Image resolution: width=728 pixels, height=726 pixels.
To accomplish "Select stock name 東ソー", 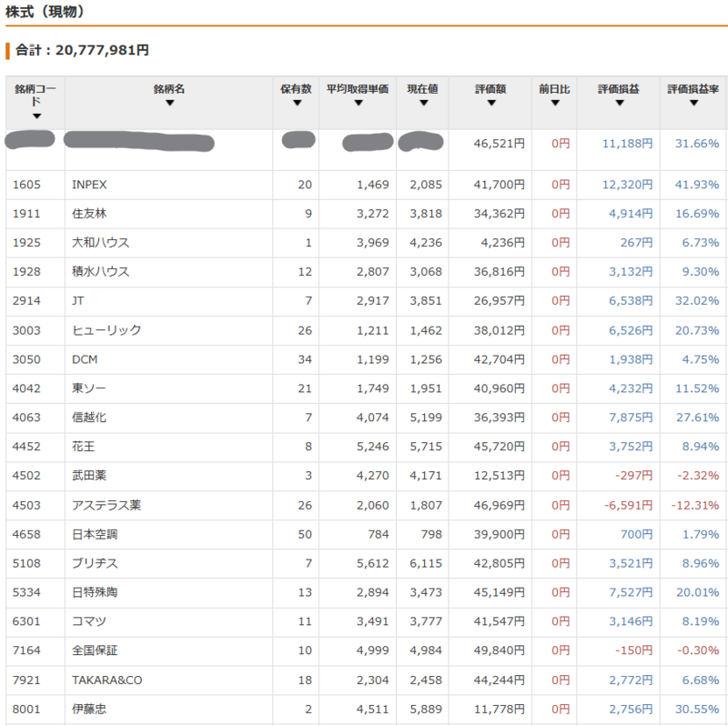I will [x=88, y=388].
